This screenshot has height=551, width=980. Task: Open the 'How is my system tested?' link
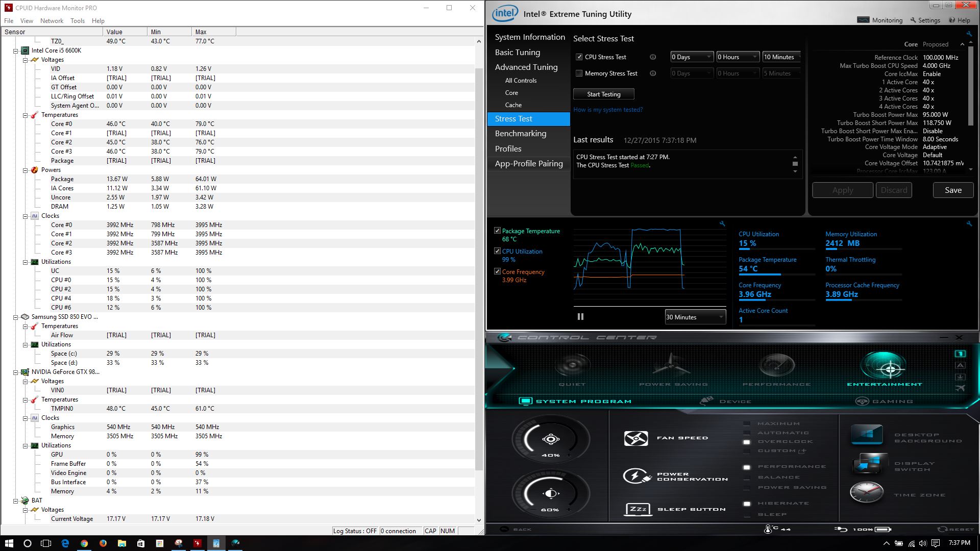pos(608,110)
